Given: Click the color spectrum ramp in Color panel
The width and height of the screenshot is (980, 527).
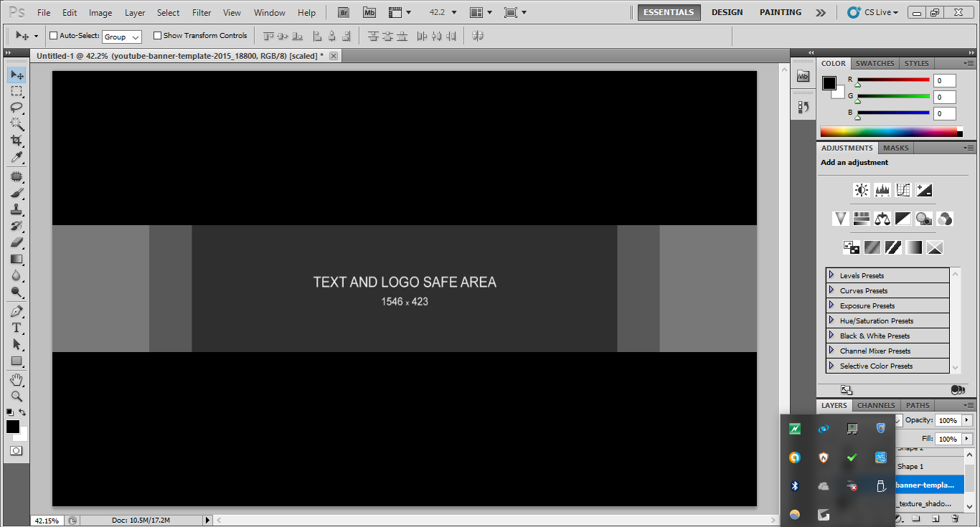Looking at the screenshot, I should pos(888,132).
